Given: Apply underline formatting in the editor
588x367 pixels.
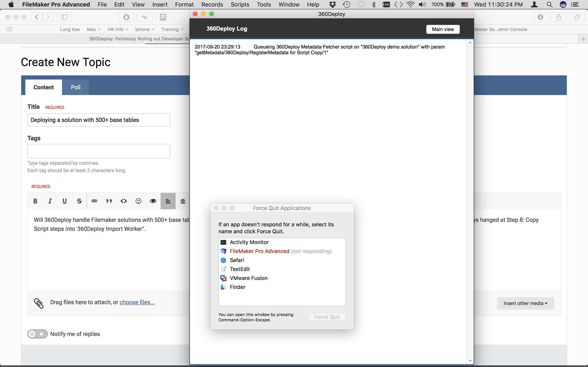Looking at the screenshot, I should click(x=65, y=201).
